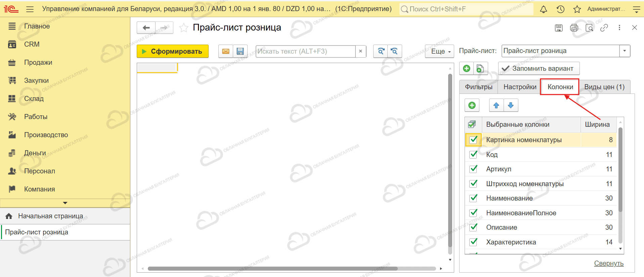Add Прайс-лист розница to favorites star

[183, 28]
